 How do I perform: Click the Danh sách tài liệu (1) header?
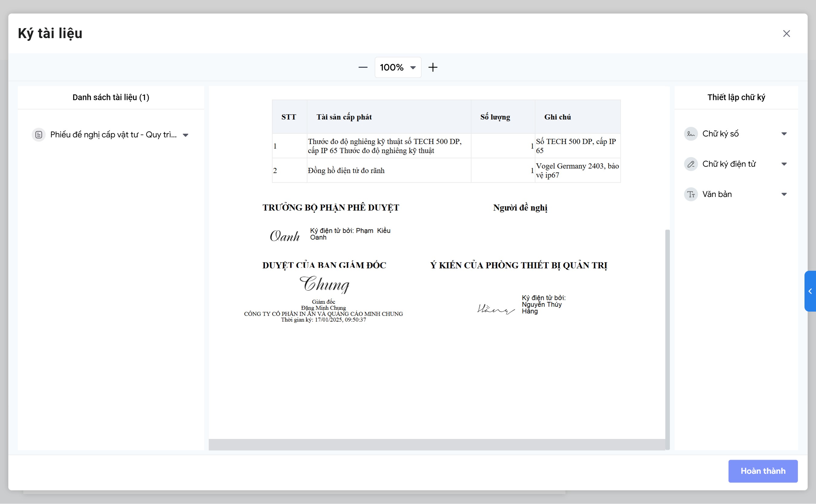pyautogui.click(x=111, y=97)
